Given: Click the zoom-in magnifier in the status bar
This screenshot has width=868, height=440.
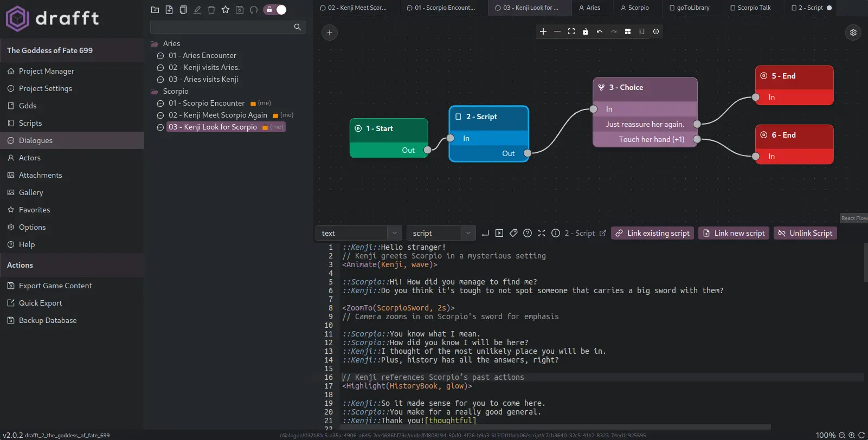Looking at the screenshot, I should [x=852, y=435].
